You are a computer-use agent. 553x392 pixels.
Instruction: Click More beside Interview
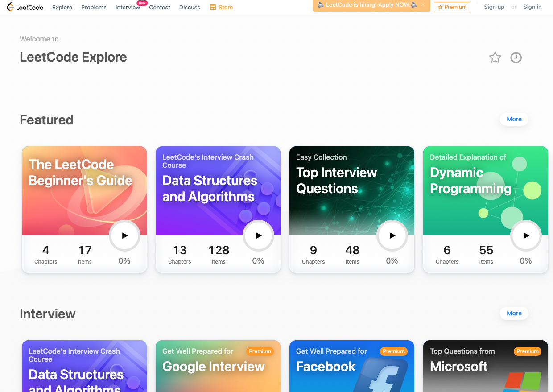tap(514, 313)
